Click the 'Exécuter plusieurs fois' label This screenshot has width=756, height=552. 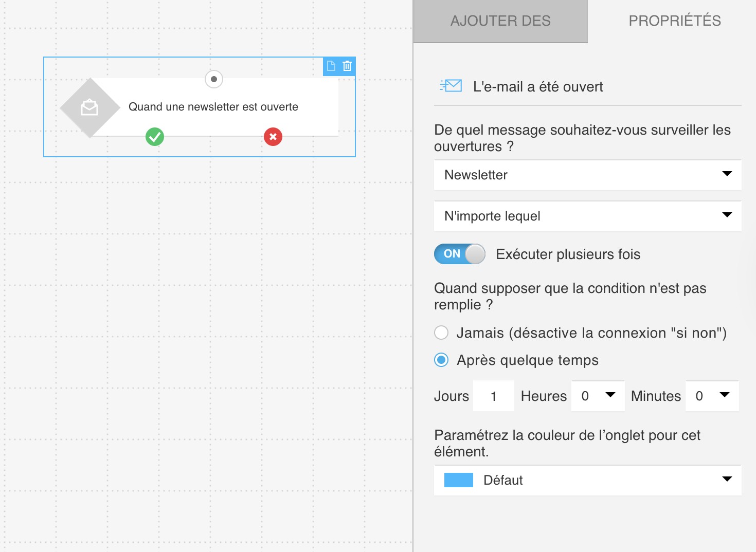(568, 254)
